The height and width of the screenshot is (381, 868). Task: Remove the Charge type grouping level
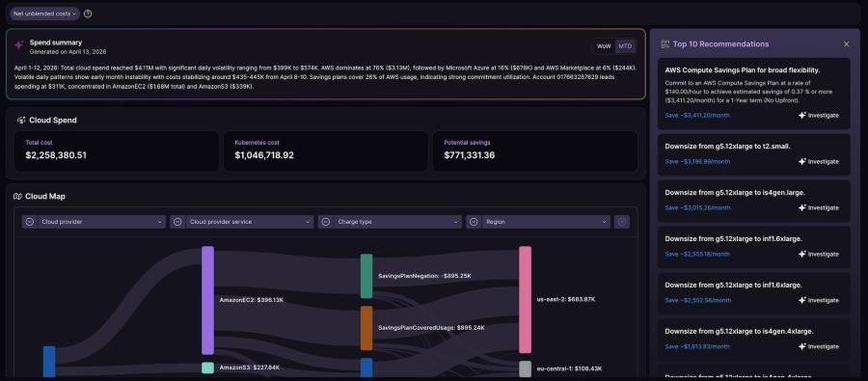click(x=326, y=222)
